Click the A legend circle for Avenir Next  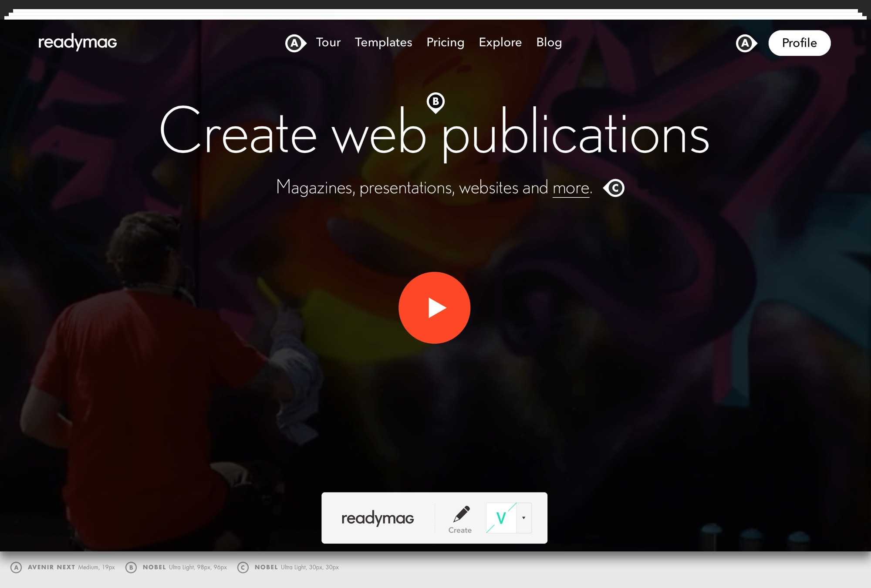click(x=16, y=567)
